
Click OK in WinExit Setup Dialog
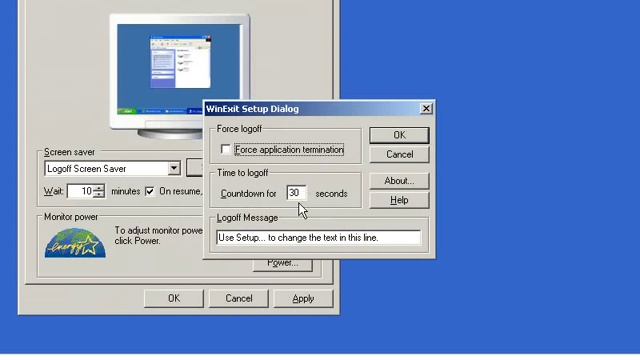(x=399, y=135)
